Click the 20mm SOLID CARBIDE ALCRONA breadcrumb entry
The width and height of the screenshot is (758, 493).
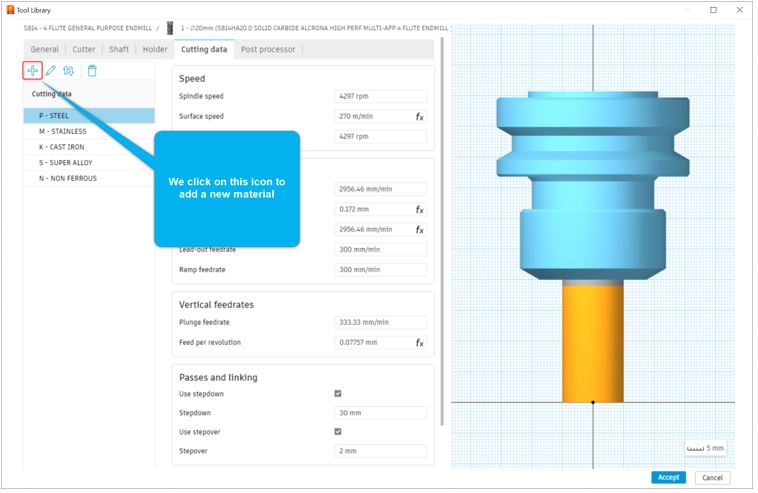coord(314,28)
